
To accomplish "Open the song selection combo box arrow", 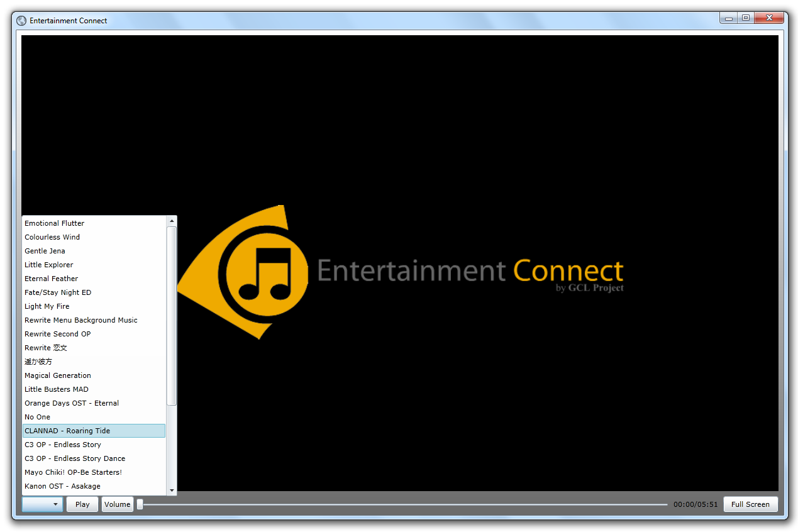I will click(x=55, y=504).
